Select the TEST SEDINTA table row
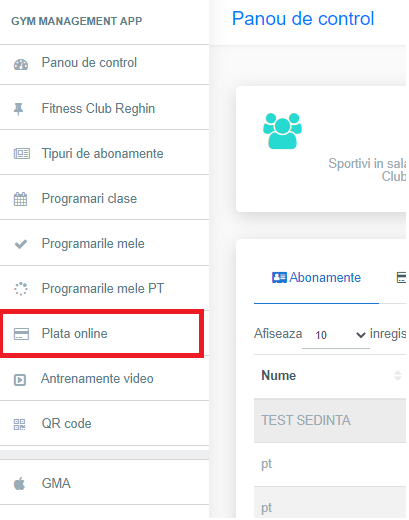This screenshot has width=409, height=520. [330, 420]
